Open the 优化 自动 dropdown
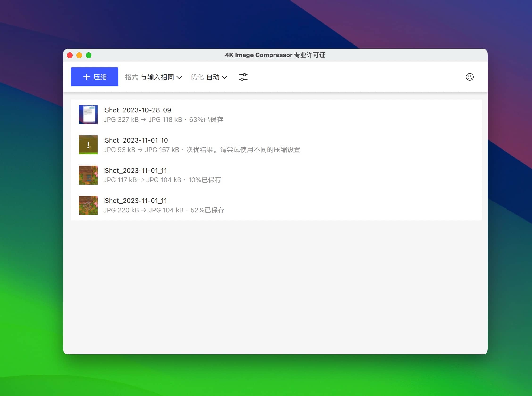 pos(209,77)
